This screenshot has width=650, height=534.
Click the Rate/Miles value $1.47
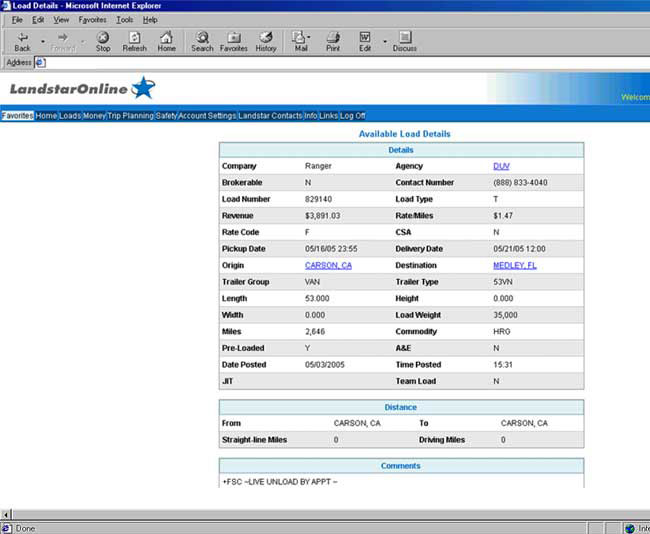point(503,216)
